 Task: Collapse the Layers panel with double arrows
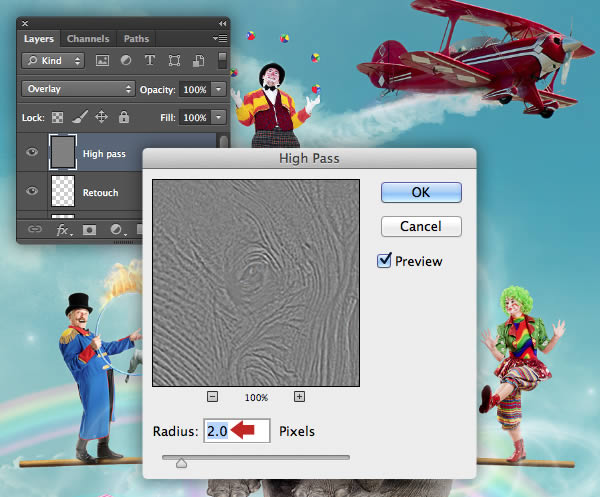(222, 24)
